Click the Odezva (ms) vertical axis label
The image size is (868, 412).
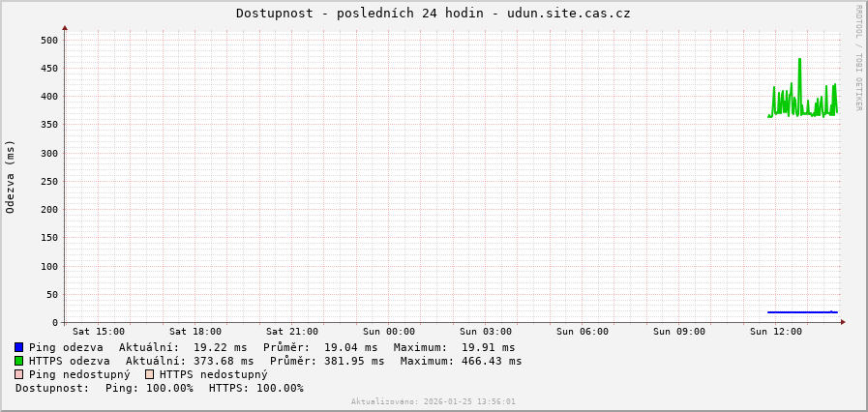[x=11, y=176]
